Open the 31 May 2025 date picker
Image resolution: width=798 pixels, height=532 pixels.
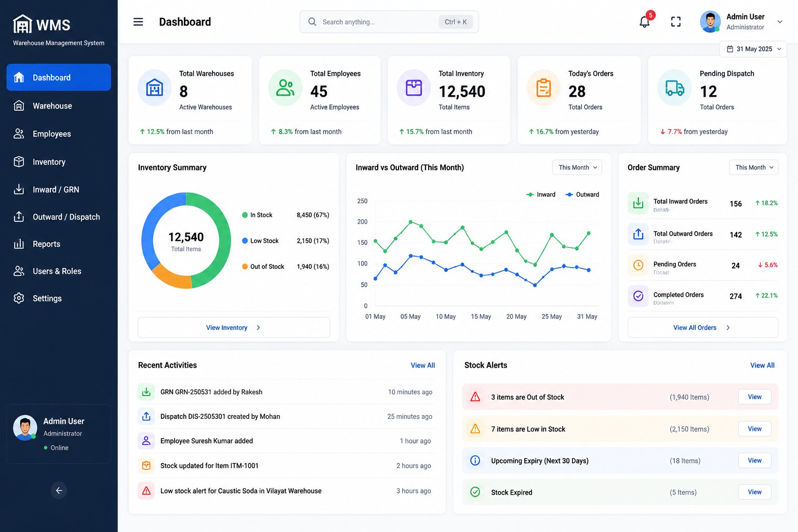753,49
